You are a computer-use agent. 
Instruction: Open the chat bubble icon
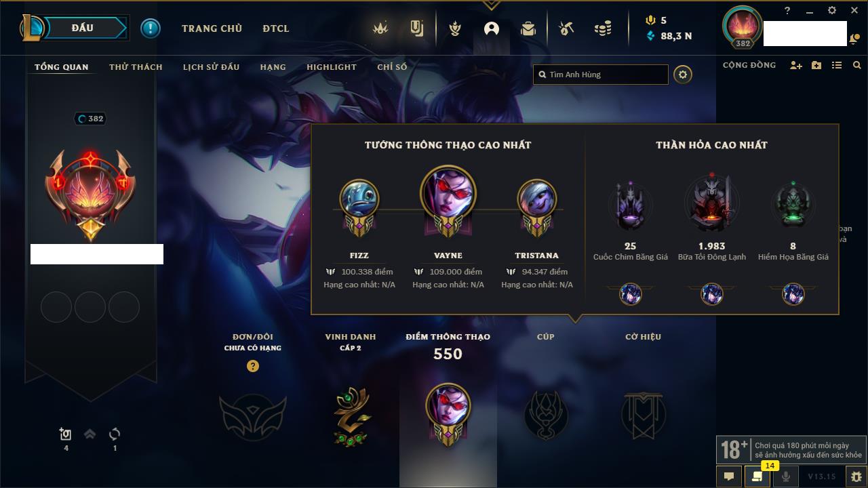(x=729, y=476)
